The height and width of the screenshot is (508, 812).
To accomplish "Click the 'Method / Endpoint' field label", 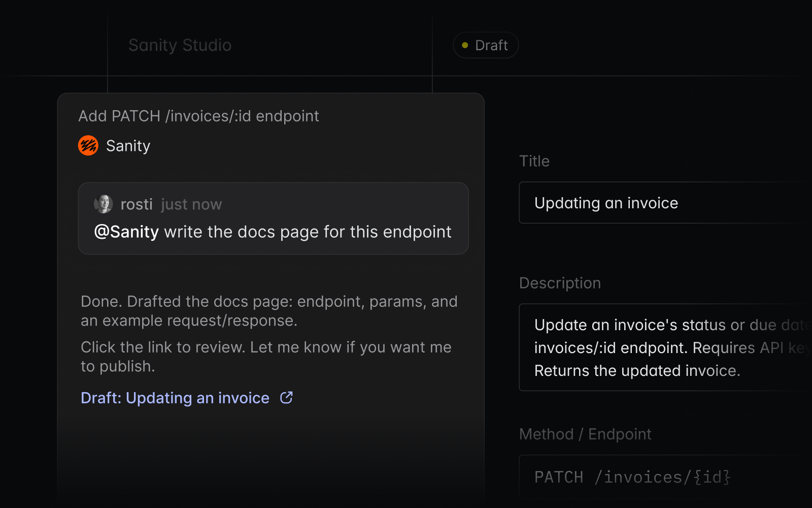I will click(585, 434).
